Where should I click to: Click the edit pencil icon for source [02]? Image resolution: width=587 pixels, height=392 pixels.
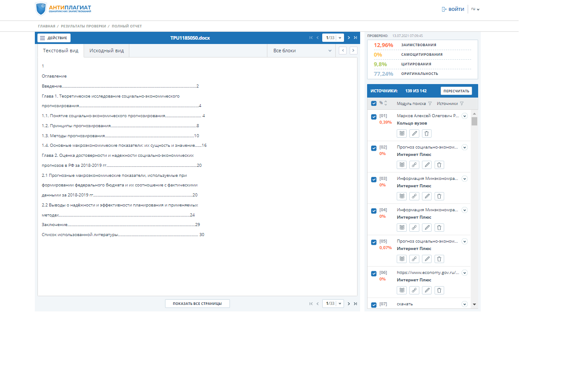coord(427,165)
